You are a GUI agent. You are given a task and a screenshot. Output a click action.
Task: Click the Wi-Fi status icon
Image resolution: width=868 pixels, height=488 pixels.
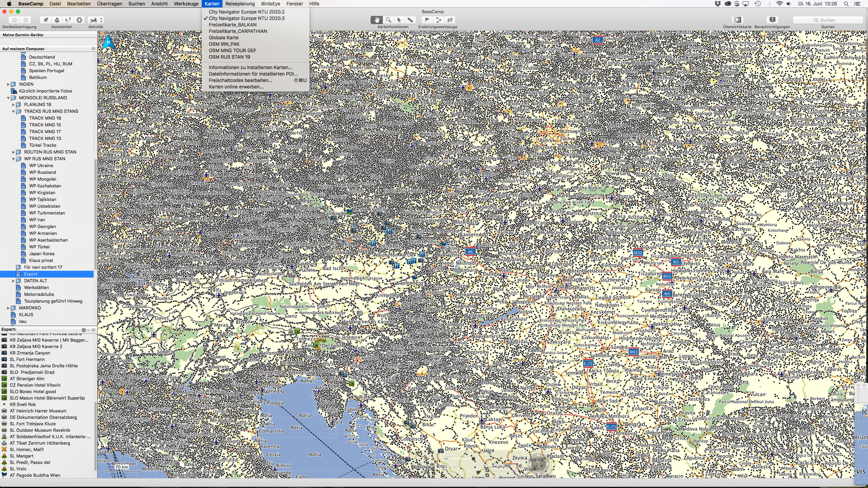coord(780,4)
